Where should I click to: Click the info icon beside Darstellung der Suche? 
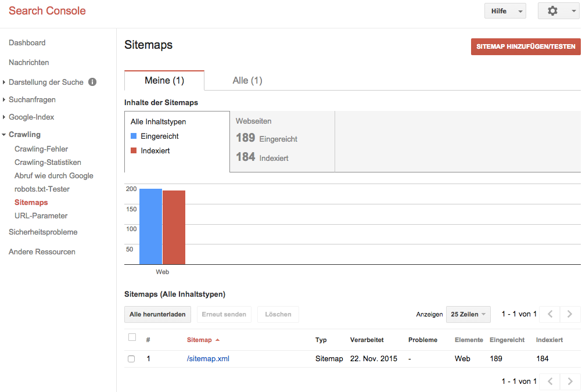(x=92, y=82)
